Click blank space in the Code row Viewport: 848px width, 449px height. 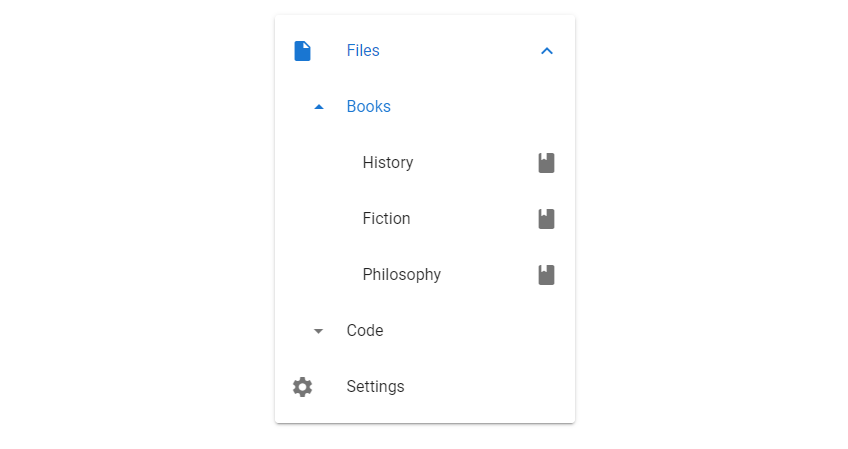[x=476, y=331]
